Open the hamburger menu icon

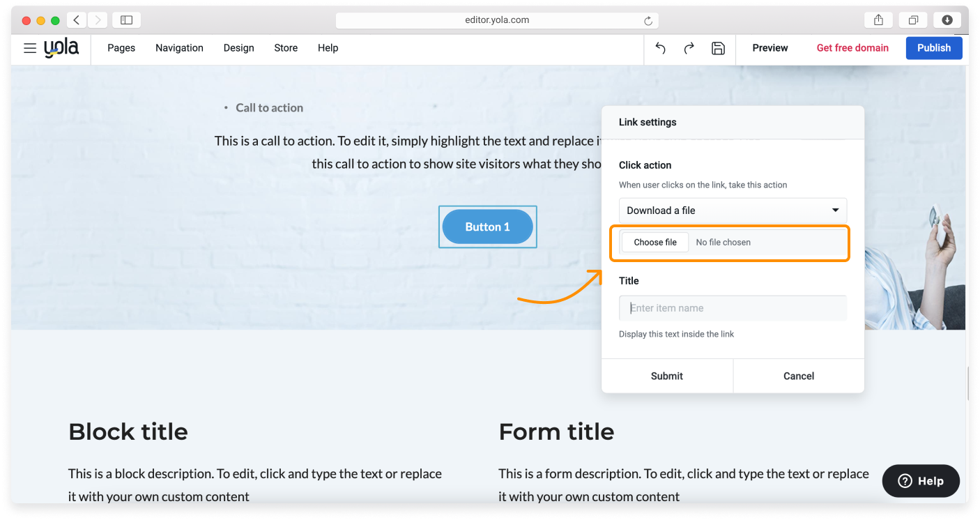coord(30,48)
